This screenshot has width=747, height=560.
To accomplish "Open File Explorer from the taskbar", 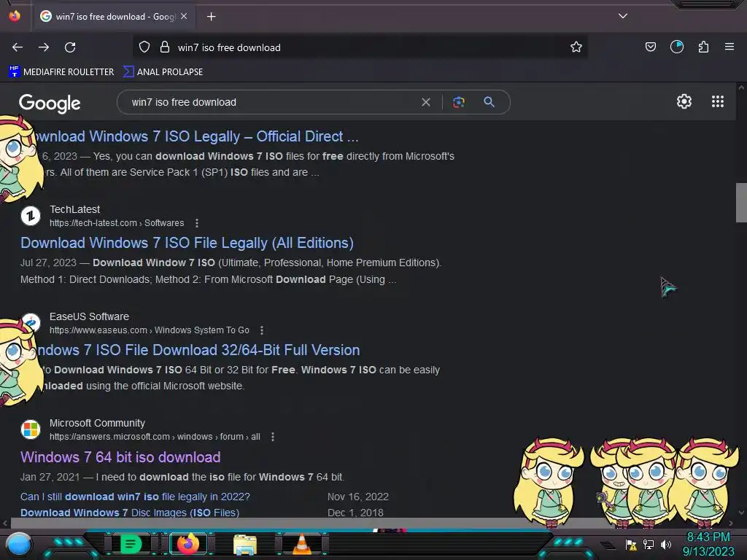I will (245, 544).
